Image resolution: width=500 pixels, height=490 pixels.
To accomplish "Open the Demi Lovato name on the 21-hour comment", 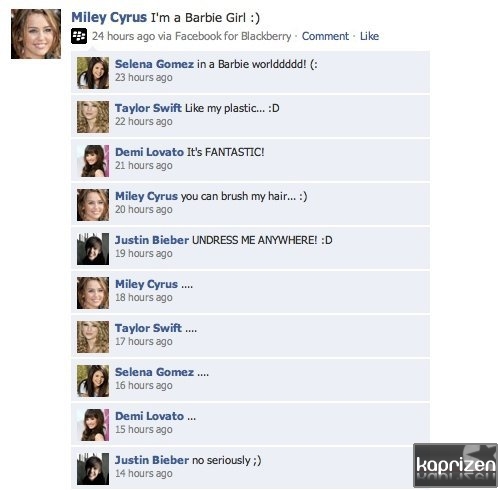I will pyautogui.click(x=149, y=152).
